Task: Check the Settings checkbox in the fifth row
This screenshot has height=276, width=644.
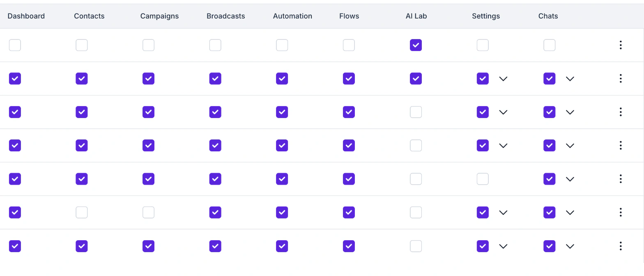Action: pyautogui.click(x=483, y=179)
